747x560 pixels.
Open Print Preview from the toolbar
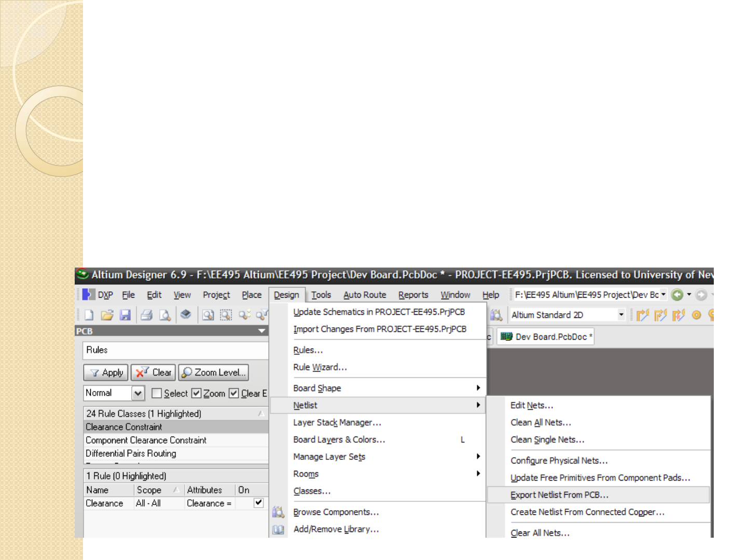click(x=165, y=315)
